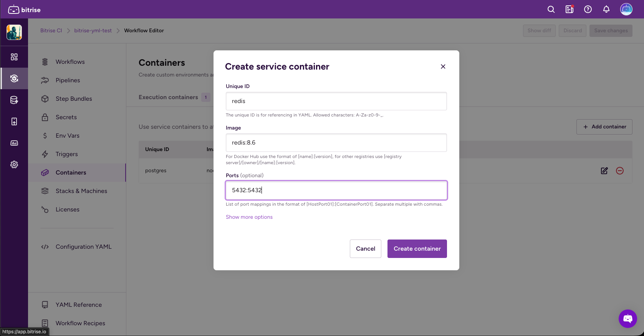The image size is (644, 336).
Task: Switch to Execution containers tab
Action: point(168,97)
